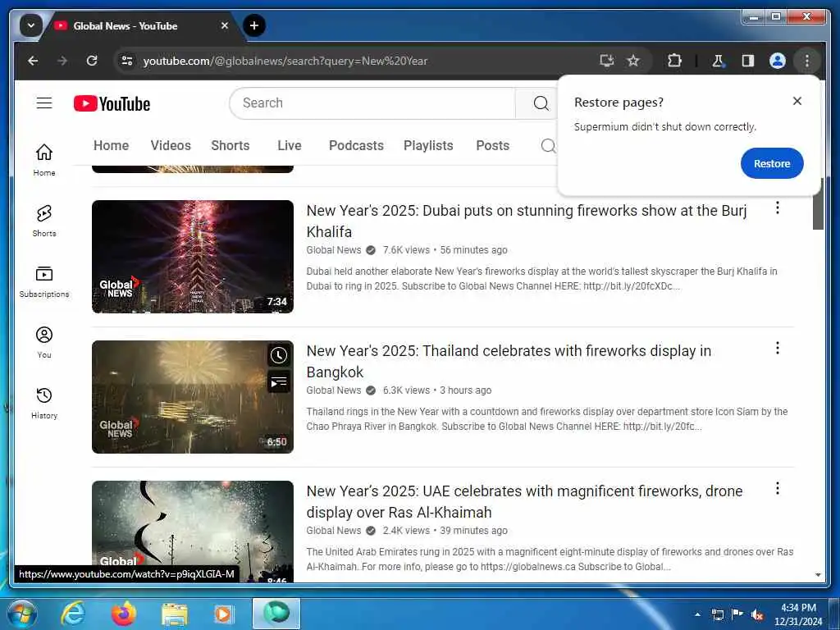Open the Action Center flag icon
This screenshot has height=630, width=840.
tap(737, 614)
